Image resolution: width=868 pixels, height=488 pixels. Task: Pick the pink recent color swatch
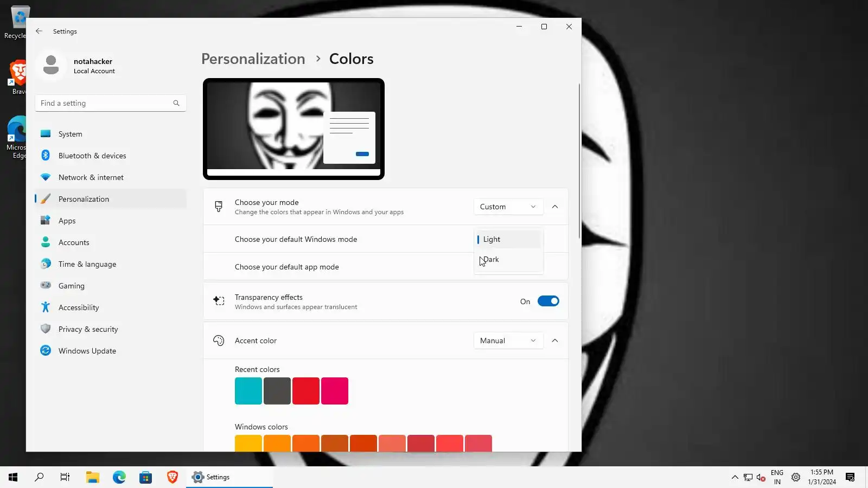tap(335, 391)
